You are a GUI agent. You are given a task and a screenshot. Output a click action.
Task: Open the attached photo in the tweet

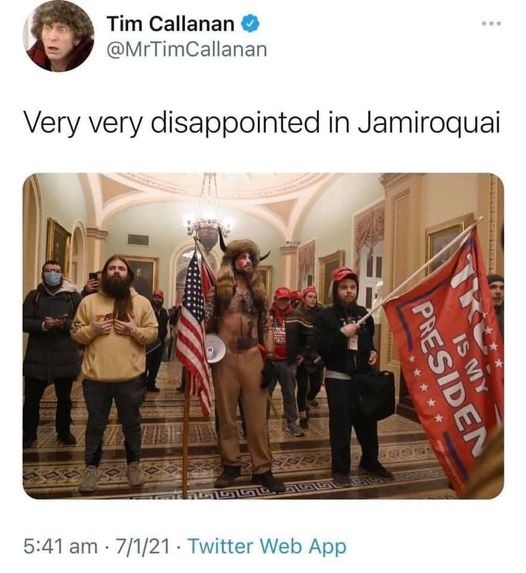coord(263,335)
